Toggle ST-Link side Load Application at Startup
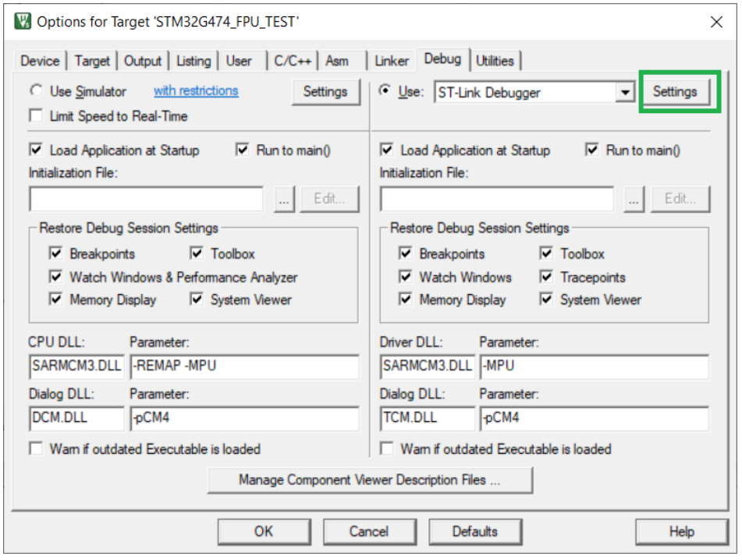Viewport: 742px width, 560px height. [387, 150]
